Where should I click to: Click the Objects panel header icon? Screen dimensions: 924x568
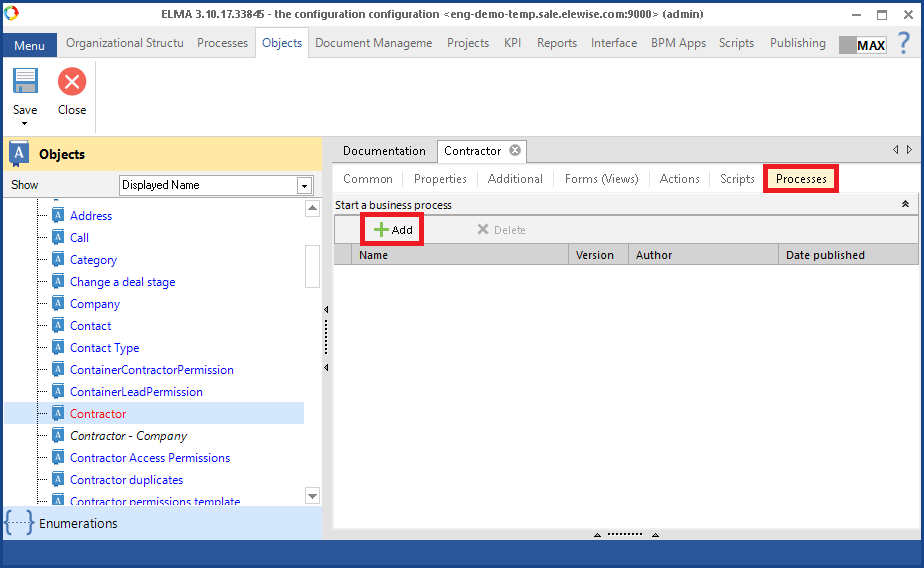point(19,154)
